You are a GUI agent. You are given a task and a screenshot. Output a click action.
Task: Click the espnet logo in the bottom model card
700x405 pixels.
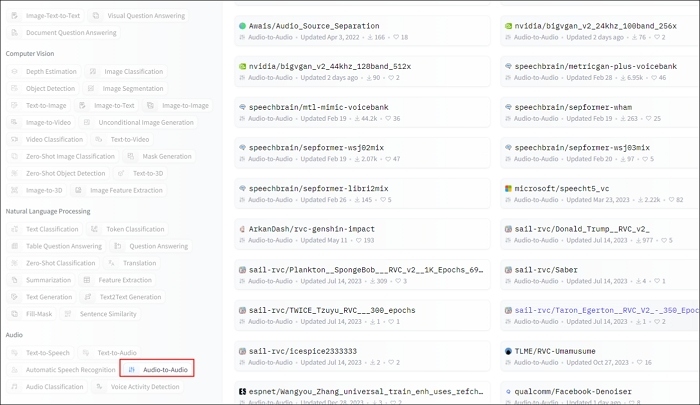tap(243, 392)
